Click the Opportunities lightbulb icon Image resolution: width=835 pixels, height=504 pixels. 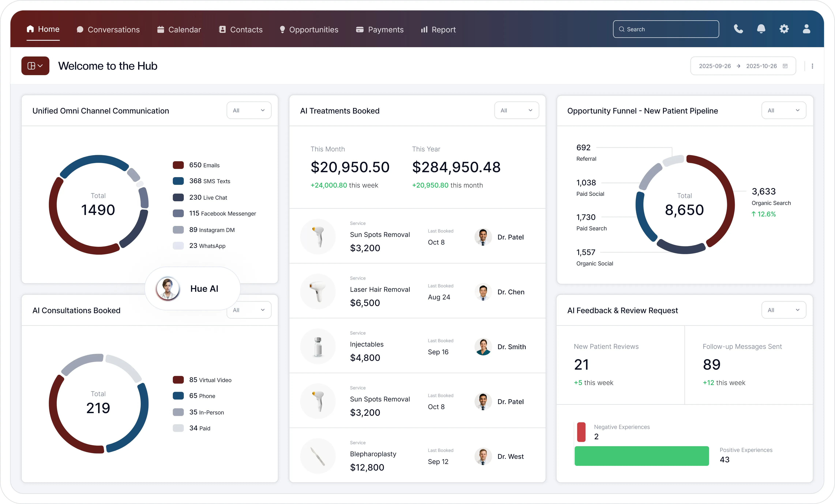(283, 29)
